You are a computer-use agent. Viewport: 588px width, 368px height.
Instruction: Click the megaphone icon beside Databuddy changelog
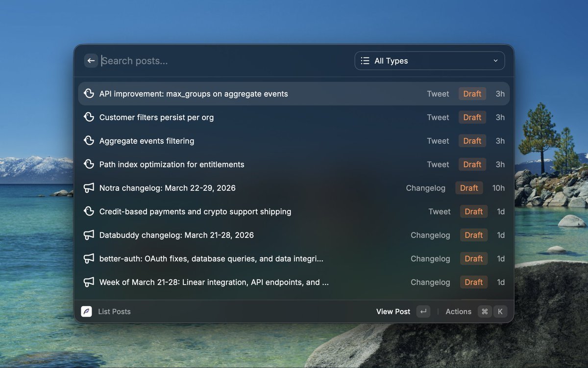(x=89, y=235)
